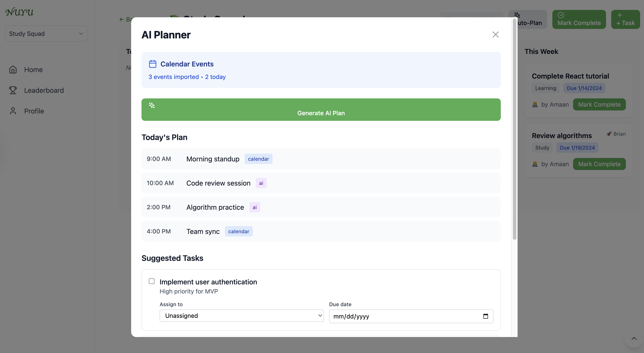Click the Home house icon in sidebar

(x=13, y=69)
